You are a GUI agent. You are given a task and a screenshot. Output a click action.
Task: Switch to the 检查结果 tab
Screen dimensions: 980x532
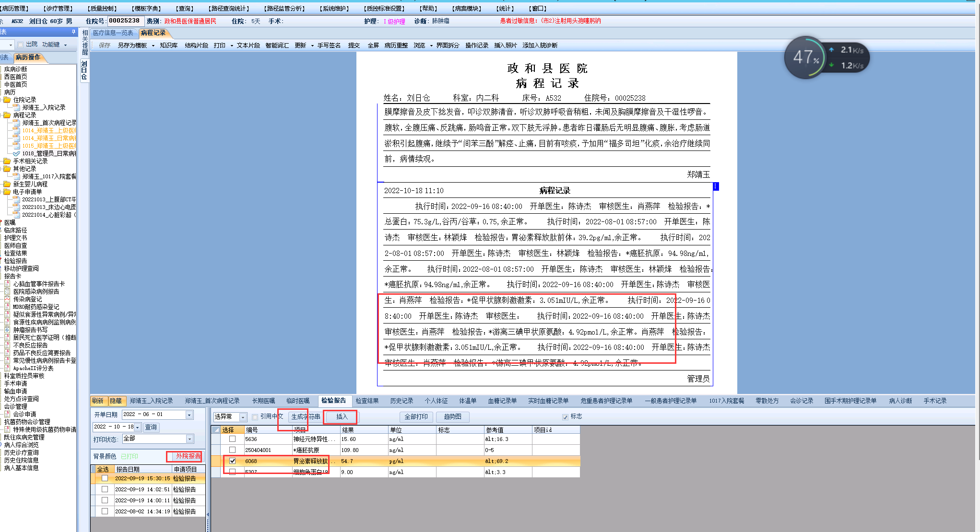pyautogui.click(x=367, y=401)
